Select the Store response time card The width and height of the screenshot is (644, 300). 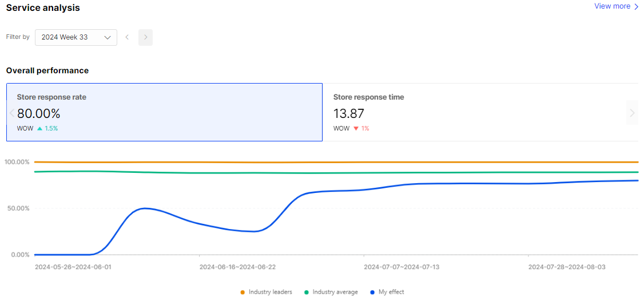480,112
